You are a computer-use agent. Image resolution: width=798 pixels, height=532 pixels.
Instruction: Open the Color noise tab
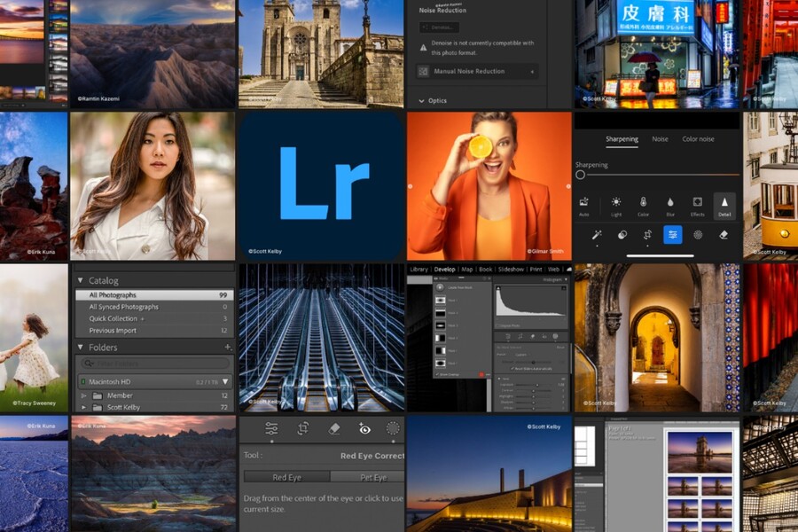coord(698,139)
